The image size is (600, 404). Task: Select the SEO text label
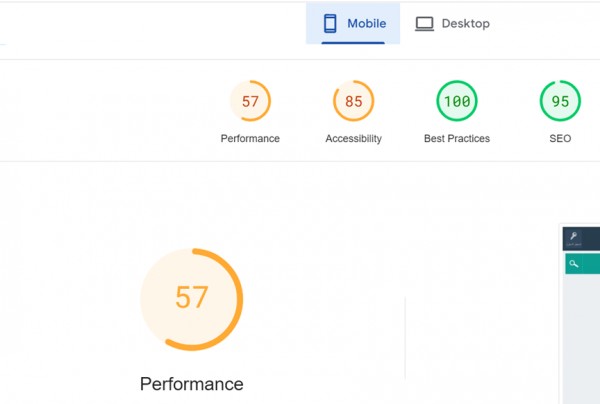coord(560,139)
